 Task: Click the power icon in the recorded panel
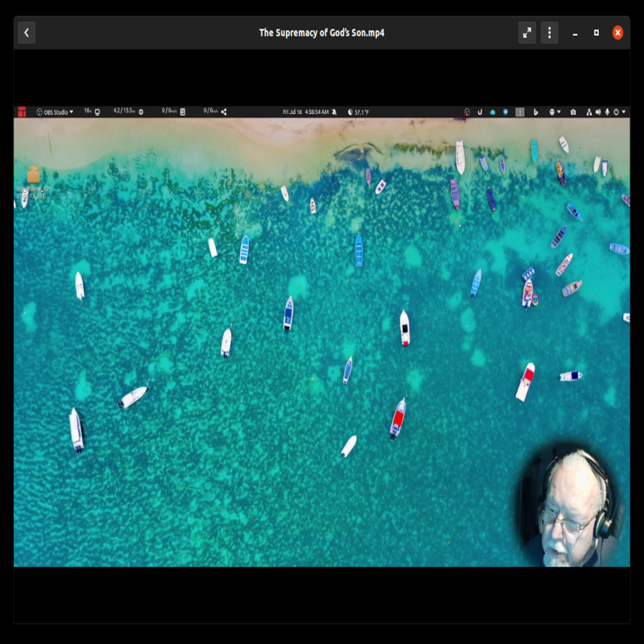(x=616, y=112)
